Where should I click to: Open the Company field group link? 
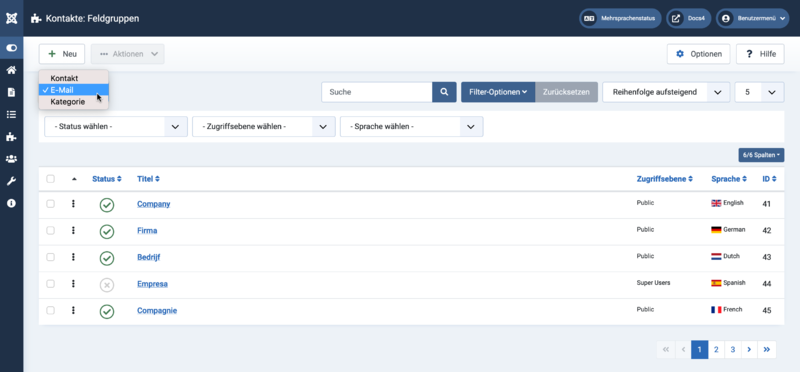(x=154, y=204)
